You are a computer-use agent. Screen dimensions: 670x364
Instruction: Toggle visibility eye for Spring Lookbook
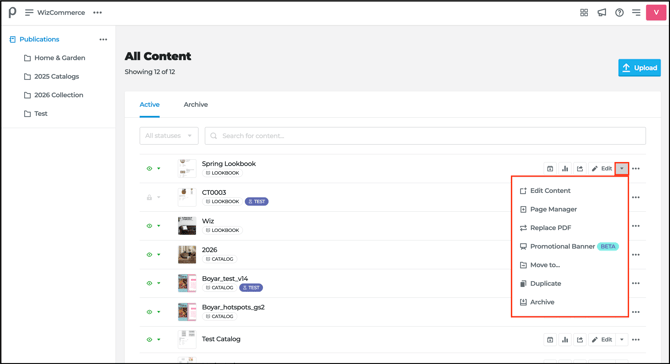click(x=149, y=168)
